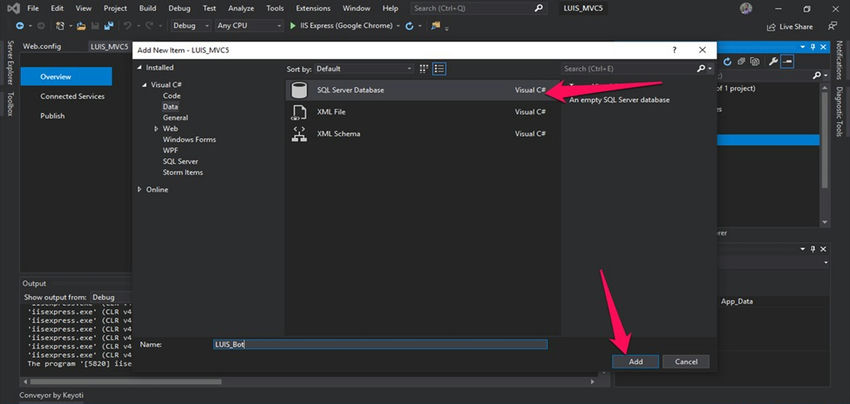Open the Publish page

tap(52, 116)
